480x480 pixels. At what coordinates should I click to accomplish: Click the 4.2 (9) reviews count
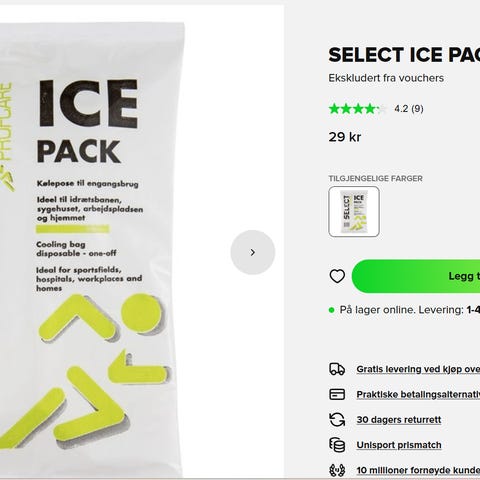tap(409, 109)
